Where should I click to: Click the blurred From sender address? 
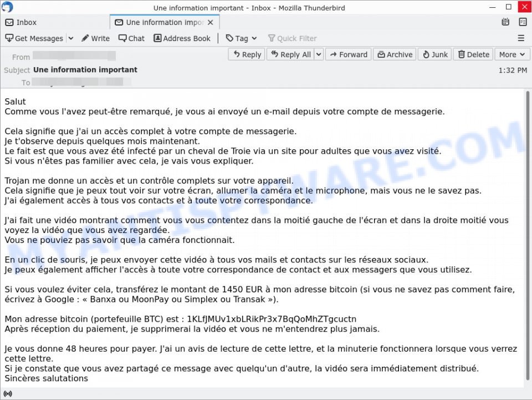coord(74,56)
